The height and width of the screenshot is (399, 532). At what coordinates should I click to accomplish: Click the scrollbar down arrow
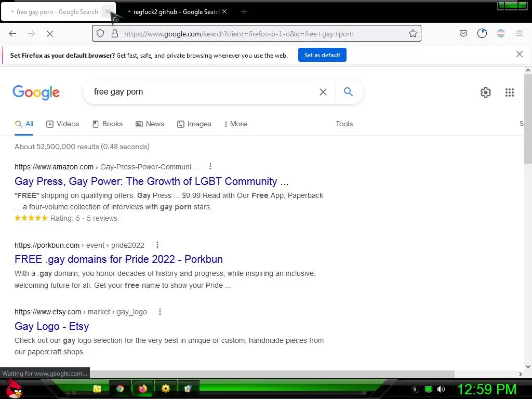pyautogui.click(x=528, y=366)
